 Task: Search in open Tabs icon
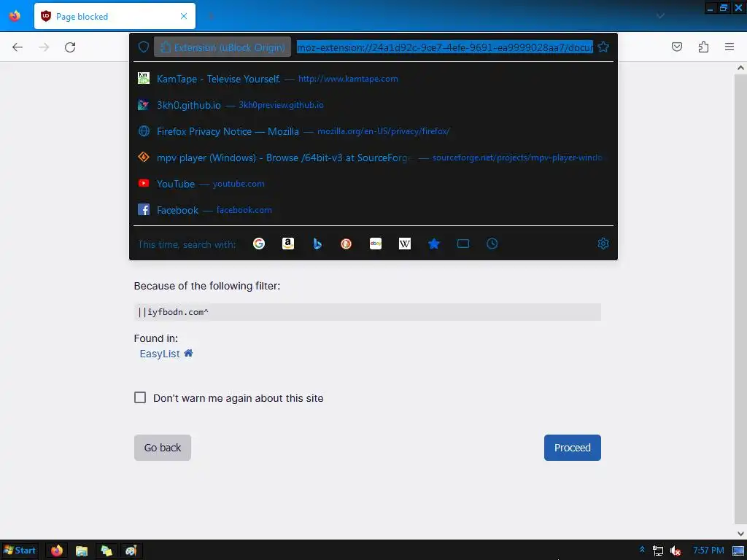coord(463,244)
